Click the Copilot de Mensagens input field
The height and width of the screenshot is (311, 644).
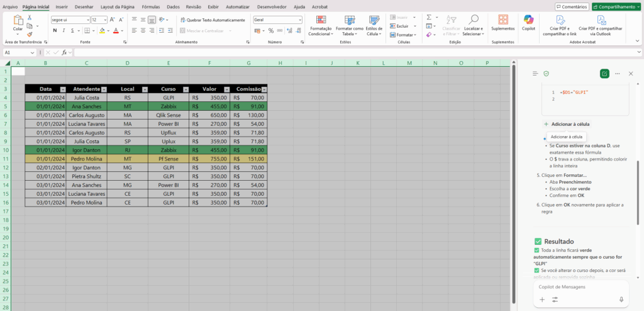coord(579,287)
